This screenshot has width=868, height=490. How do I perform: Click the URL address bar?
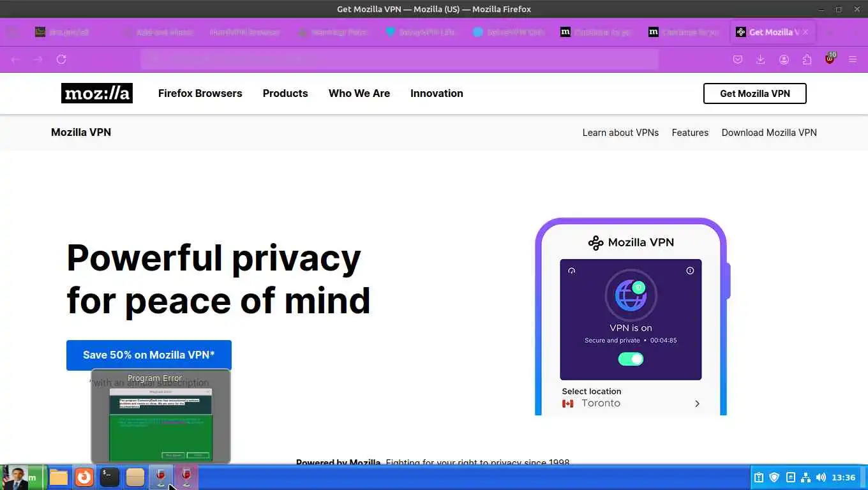(x=400, y=59)
